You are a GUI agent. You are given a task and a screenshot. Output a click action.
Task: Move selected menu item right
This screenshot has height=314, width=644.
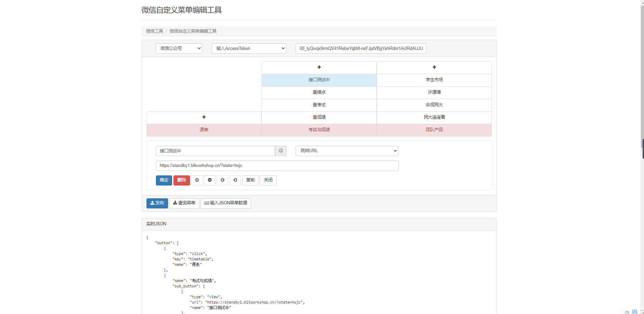[x=235, y=180]
